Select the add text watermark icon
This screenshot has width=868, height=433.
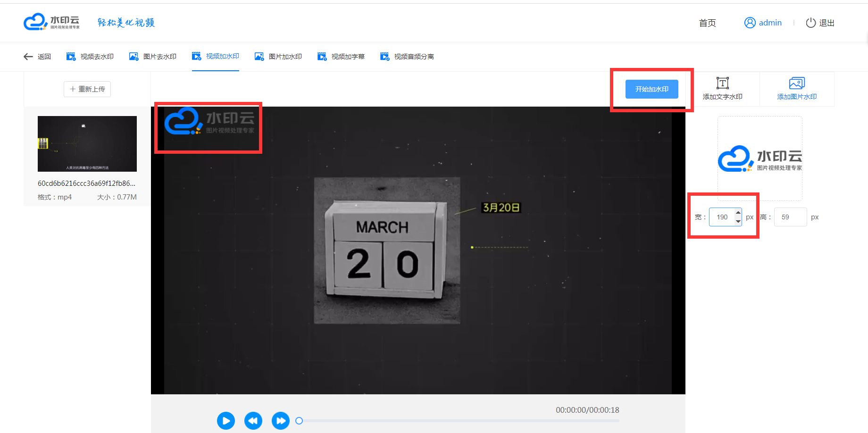[x=722, y=83]
